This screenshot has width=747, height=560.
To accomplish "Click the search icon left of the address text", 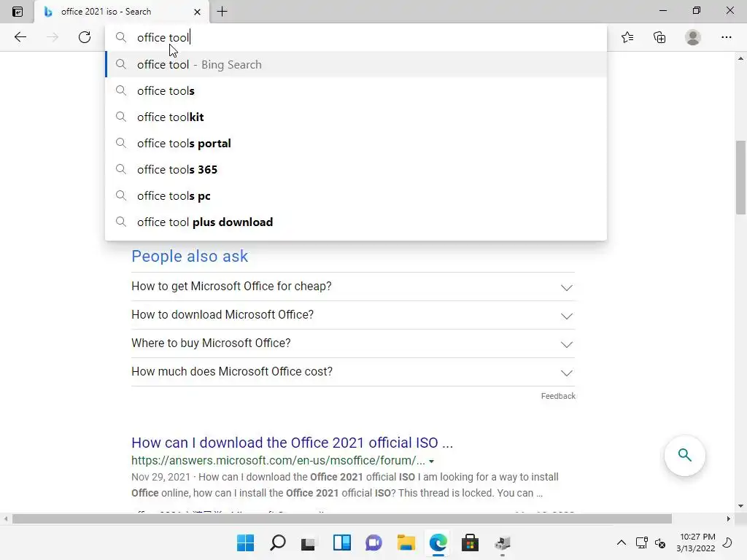I will tap(121, 38).
